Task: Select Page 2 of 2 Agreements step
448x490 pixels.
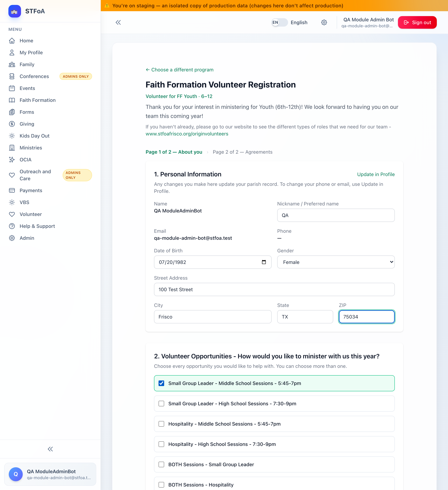Action: pos(243,152)
